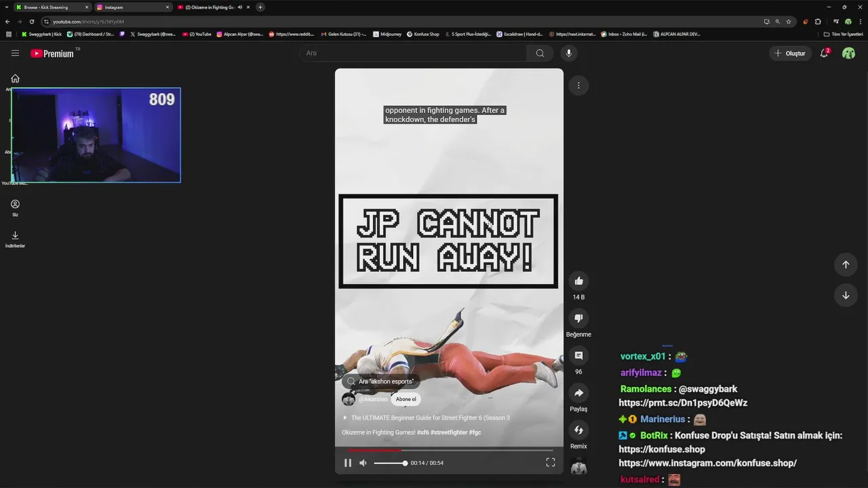Viewport: 868px width, 488px height.
Task: Click the Oluştur create button
Action: click(790, 53)
